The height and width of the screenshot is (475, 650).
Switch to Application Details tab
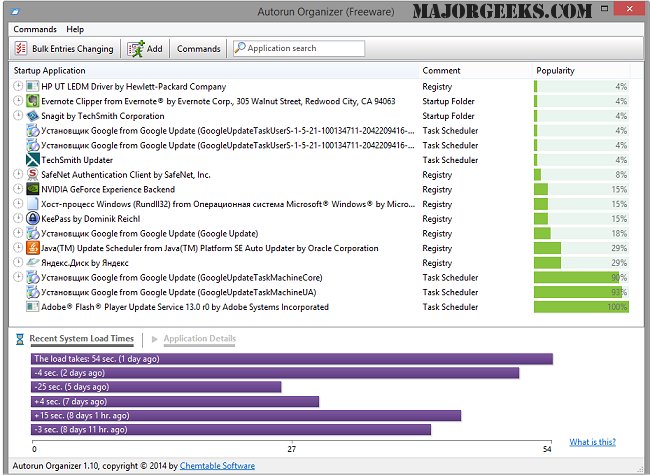point(200,339)
